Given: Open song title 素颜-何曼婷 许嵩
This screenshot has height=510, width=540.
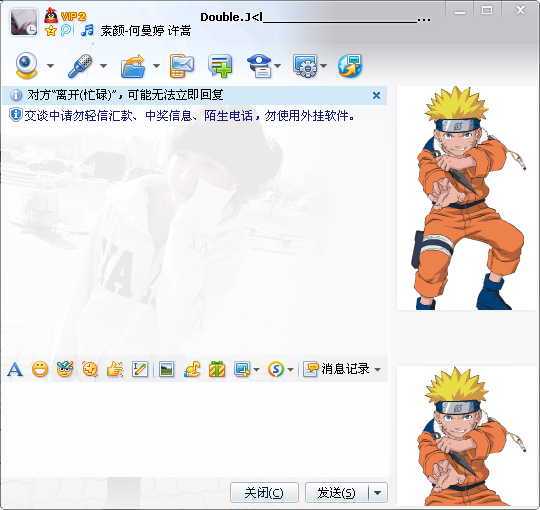Looking at the screenshot, I should 146,31.
